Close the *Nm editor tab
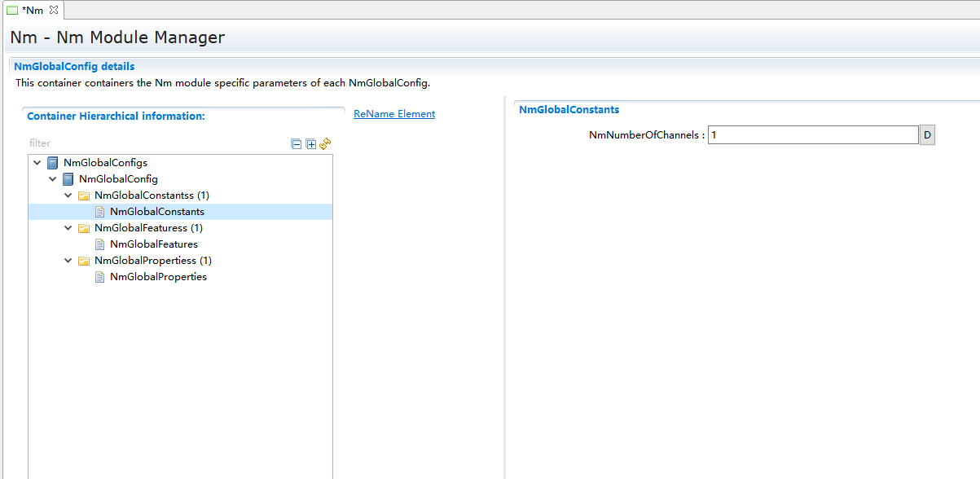 [x=54, y=10]
